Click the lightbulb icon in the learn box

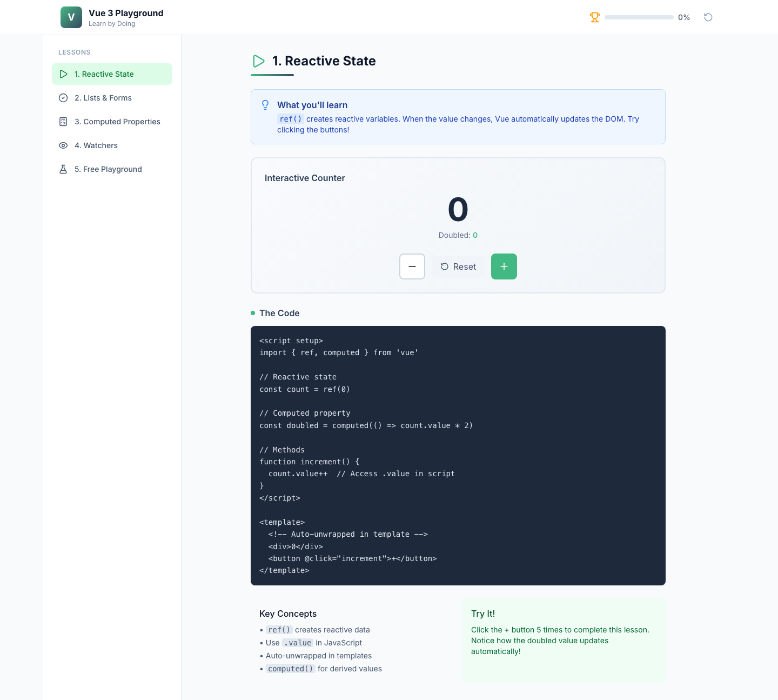[x=265, y=105]
